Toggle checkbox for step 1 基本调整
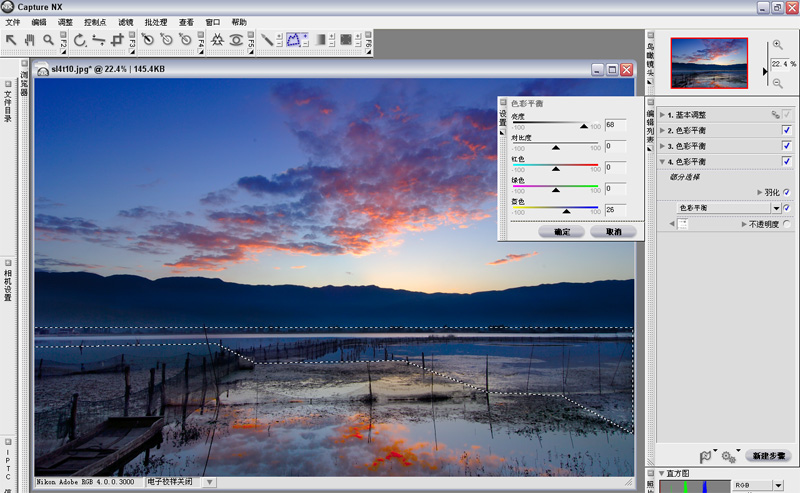Viewport: 800px width, 493px height. click(787, 115)
